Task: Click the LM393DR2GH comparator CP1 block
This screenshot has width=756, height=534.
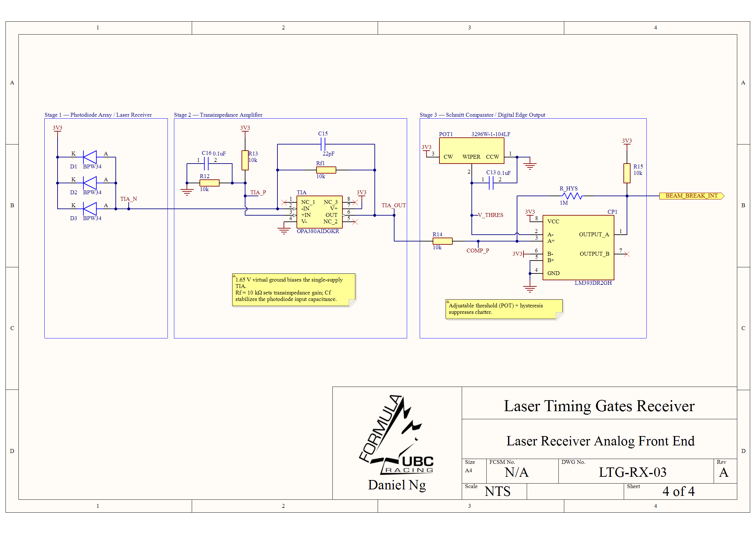Action: 578,248
